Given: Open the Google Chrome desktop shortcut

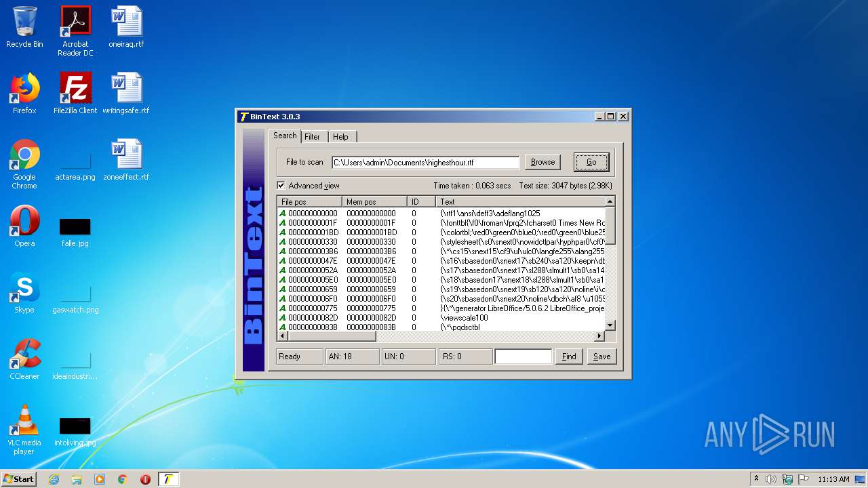Looking at the screenshot, I should coord(24,165).
